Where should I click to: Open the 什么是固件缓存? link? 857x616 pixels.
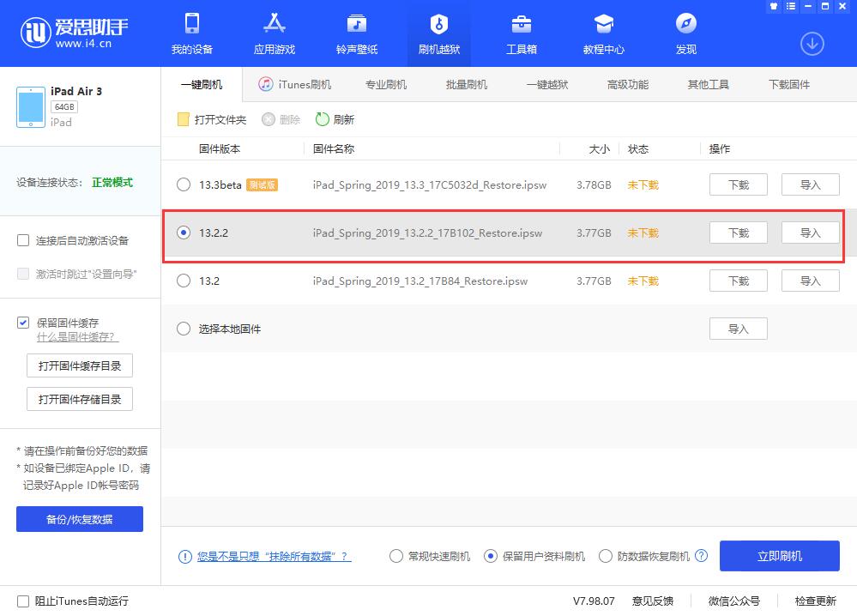[77, 337]
